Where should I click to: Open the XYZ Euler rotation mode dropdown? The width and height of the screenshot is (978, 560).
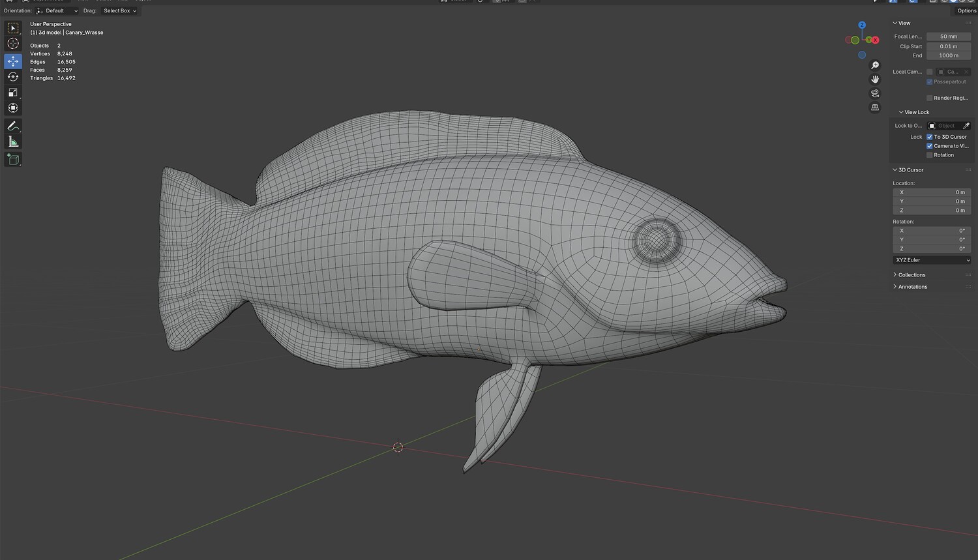(x=932, y=260)
